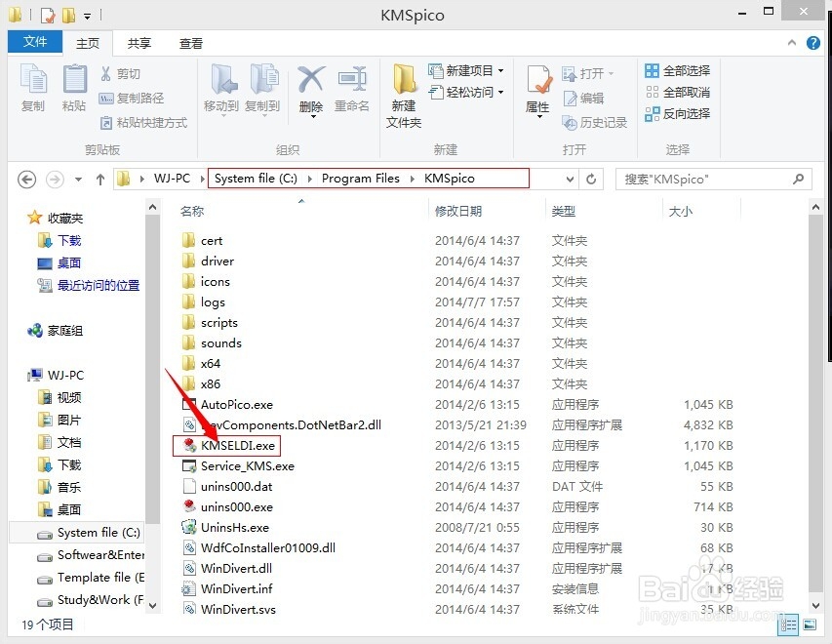Sort by Type (类型) column header
Viewport: 832px width, 644px height.
563,212
